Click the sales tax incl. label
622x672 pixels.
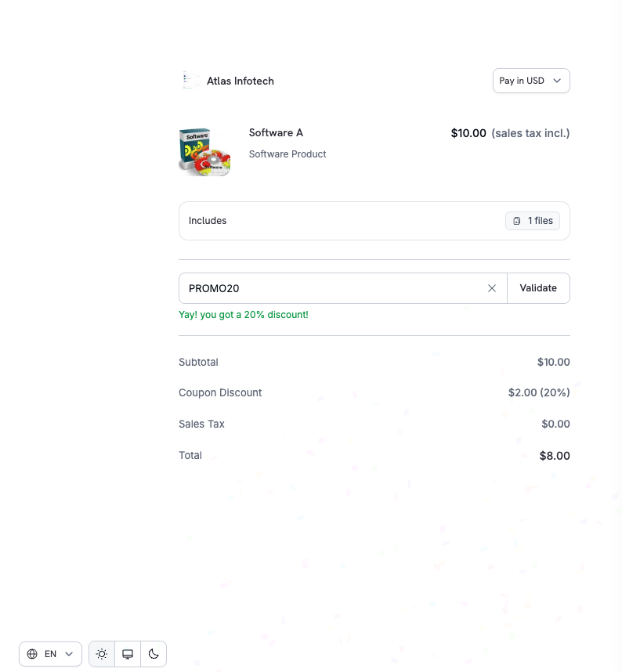click(x=531, y=133)
